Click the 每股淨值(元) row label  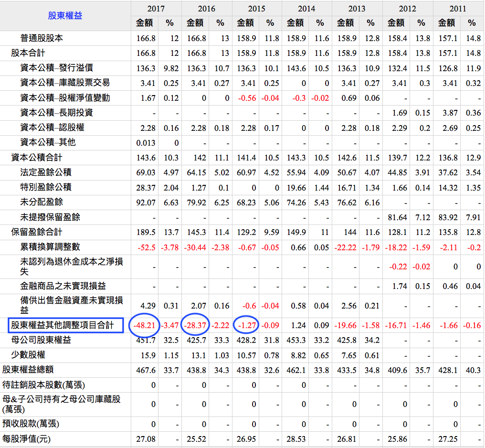pyautogui.click(x=27, y=439)
